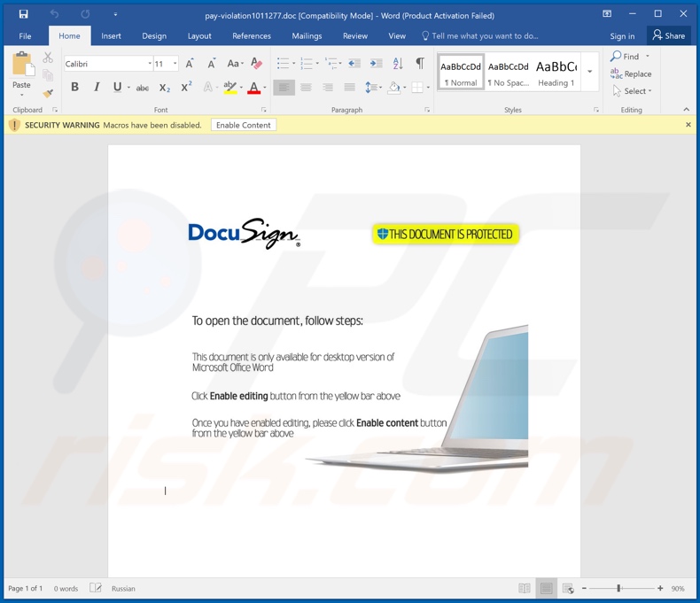The width and height of the screenshot is (700, 603).
Task: Toggle Italic formatting
Action: pos(97,87)
